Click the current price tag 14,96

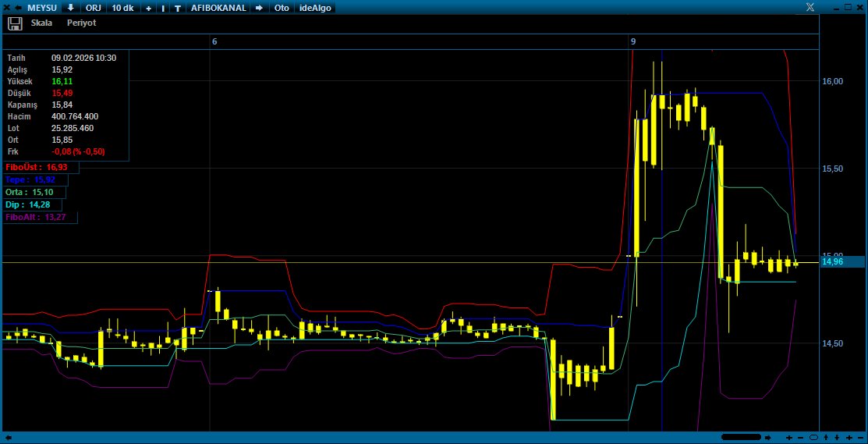841,262
